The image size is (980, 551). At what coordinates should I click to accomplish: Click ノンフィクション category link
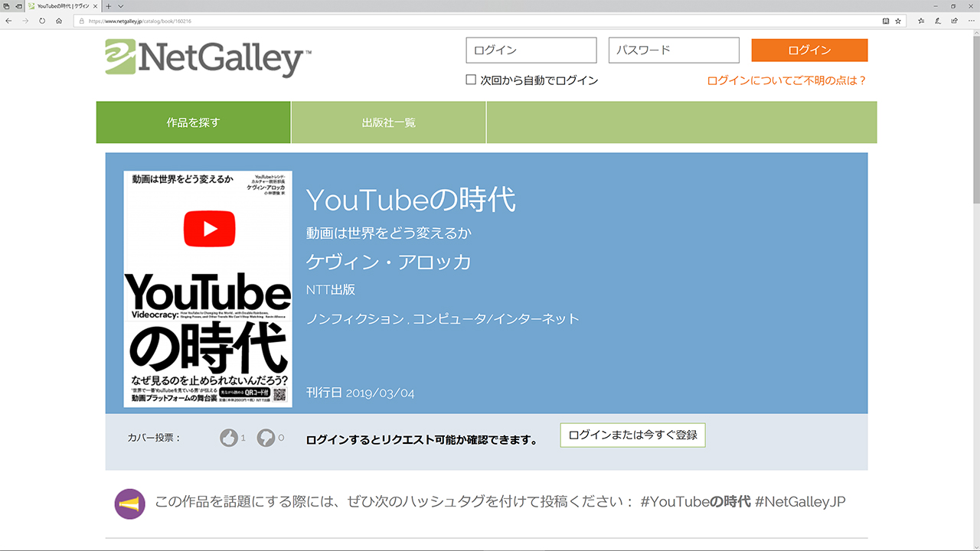354,319
